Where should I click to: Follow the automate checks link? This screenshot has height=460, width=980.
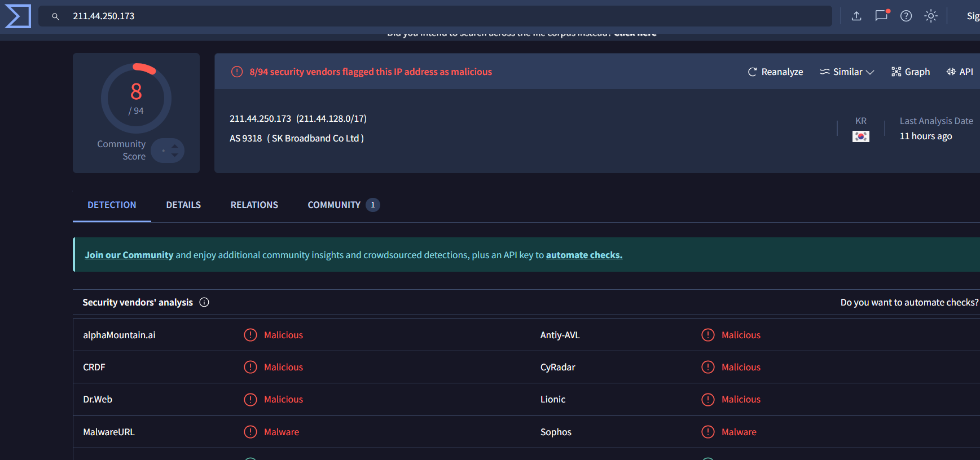click(x=584, y=255)
